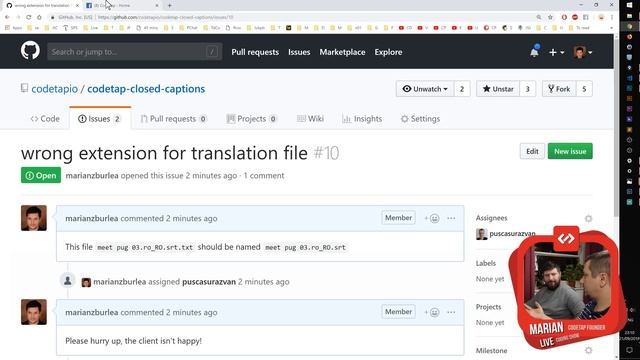The height and width of the screenshot is (360, 640).
Task: Open options menu of second comment
Action: [451, 312]
